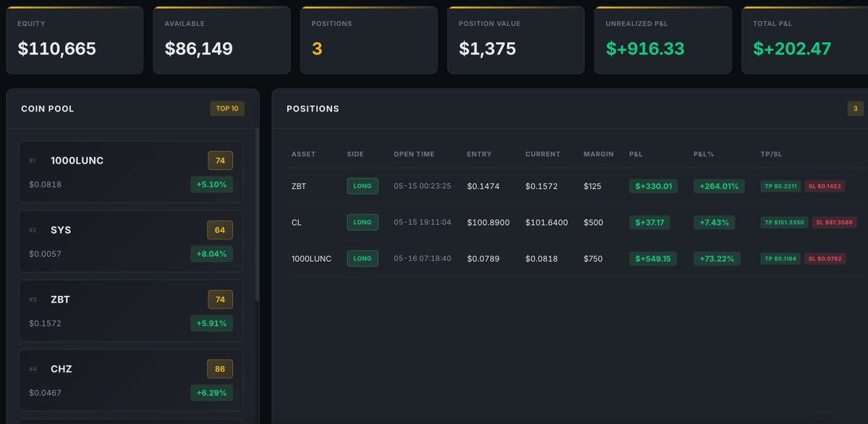Click the ENTRY column header
Viewport: 868px width, 424px height.
(x=479, y=154)
